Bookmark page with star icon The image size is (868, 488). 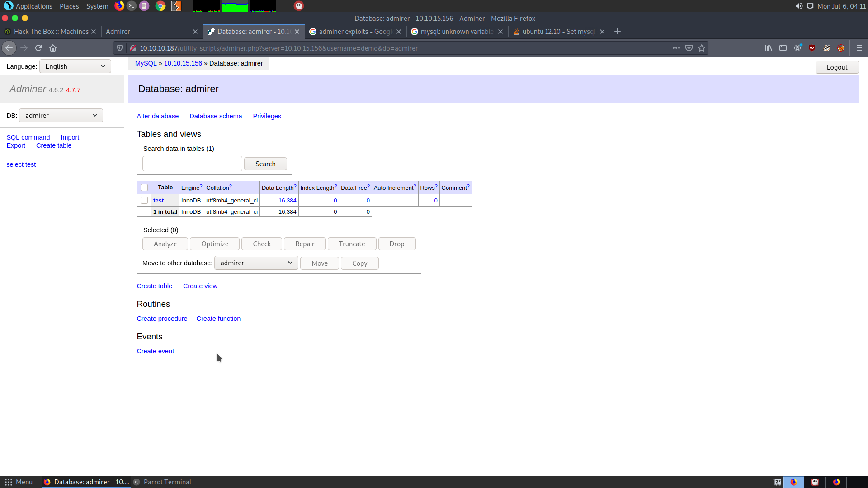pos(702,48)
